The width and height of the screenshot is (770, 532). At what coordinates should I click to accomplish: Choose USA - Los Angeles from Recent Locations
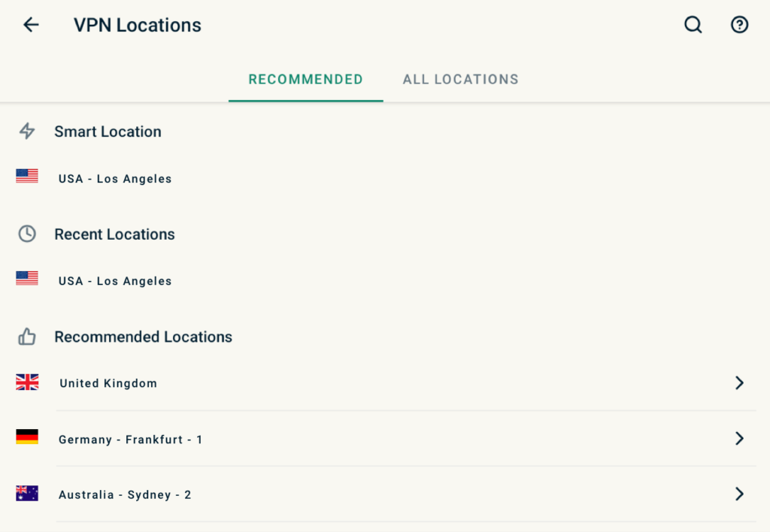(115, 281)
